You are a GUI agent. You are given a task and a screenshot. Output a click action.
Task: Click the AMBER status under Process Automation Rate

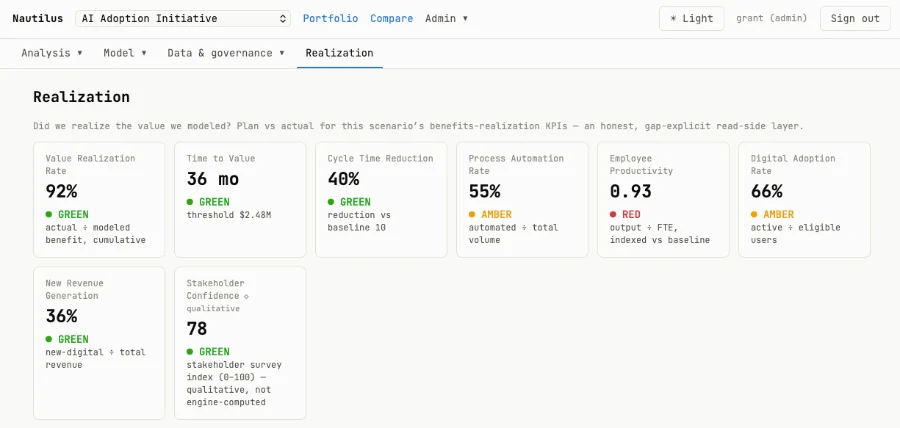[x=490, y=215]
